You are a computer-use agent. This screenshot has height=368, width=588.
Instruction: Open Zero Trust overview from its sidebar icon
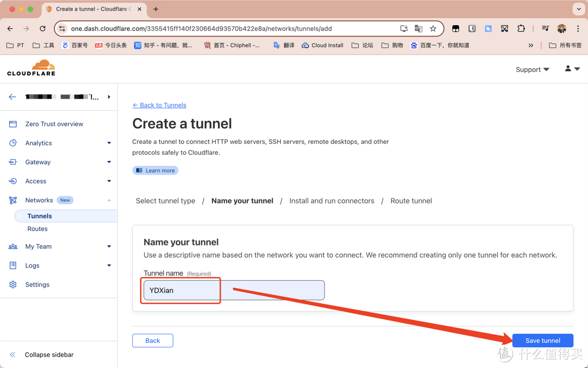[13, 124]
